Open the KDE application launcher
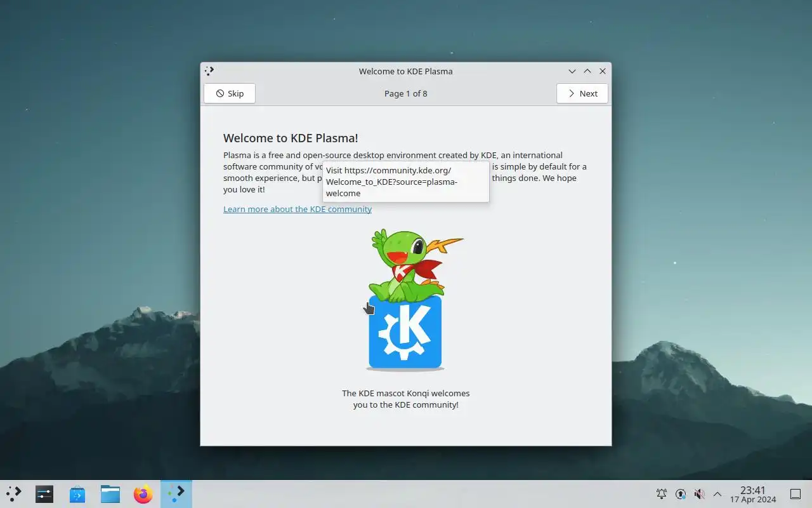This screenshot has height=508, width=812. 14,493
